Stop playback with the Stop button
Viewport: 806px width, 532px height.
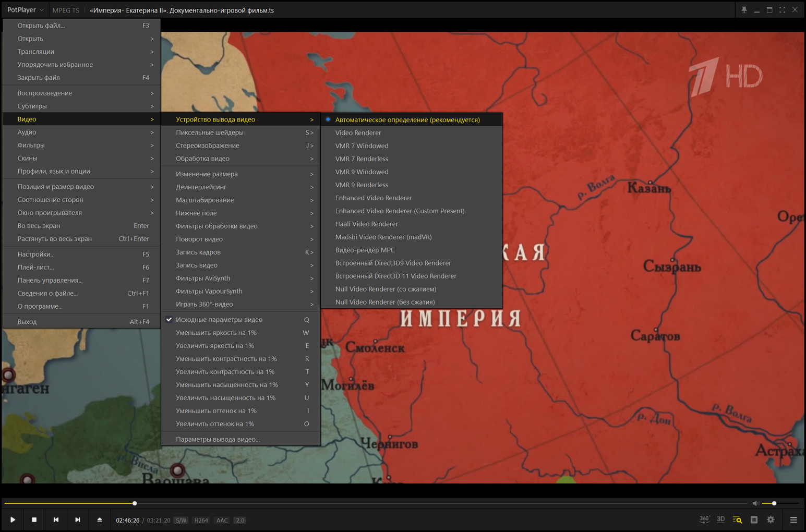click(x=34, y=520)
